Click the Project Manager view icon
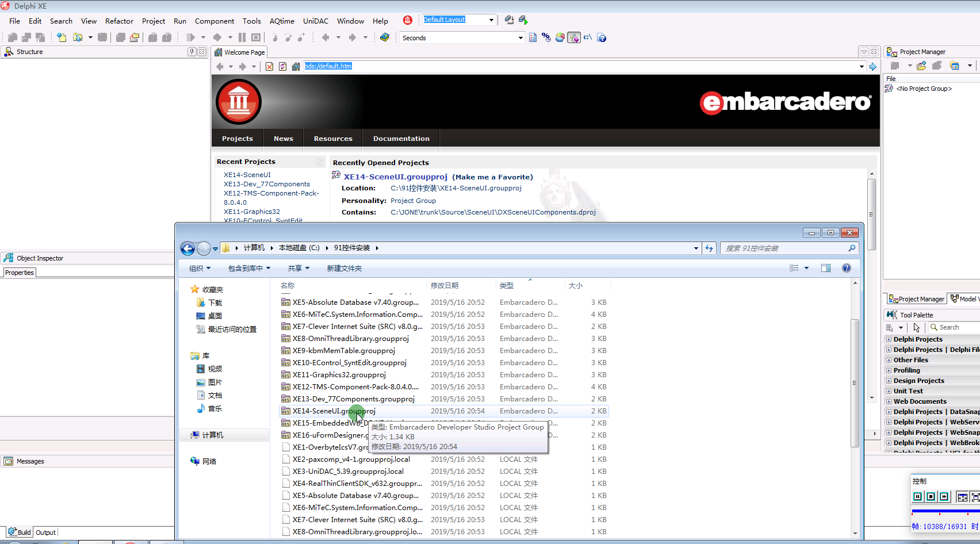The width and height of the screenshot is (980, 544). point(955,66)
